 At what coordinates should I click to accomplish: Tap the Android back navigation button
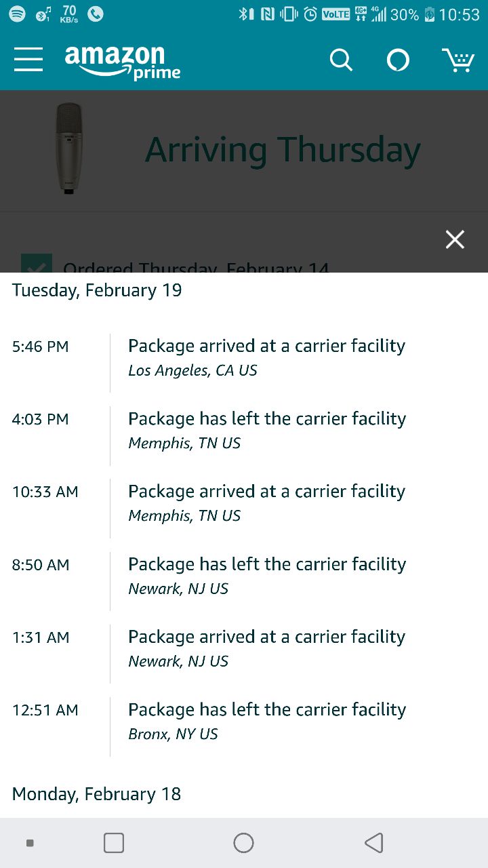click(373, 842)
